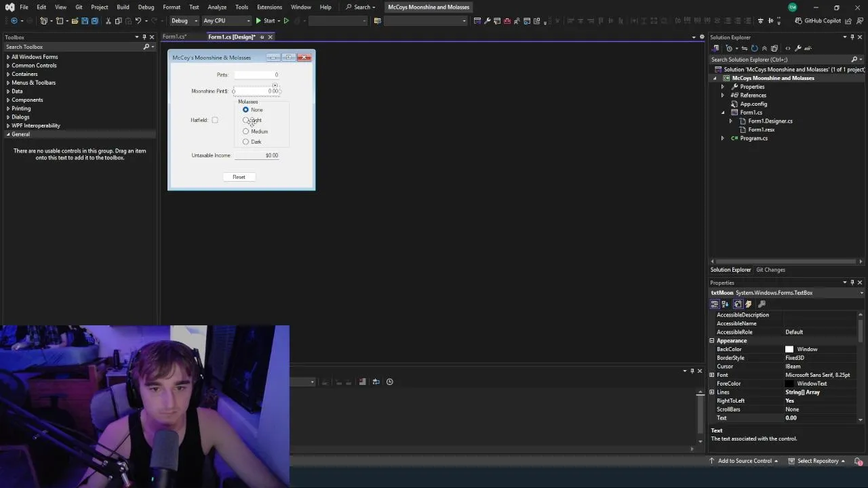Click Select Repository in status bar
868x488 pixels.
point(818,461)
